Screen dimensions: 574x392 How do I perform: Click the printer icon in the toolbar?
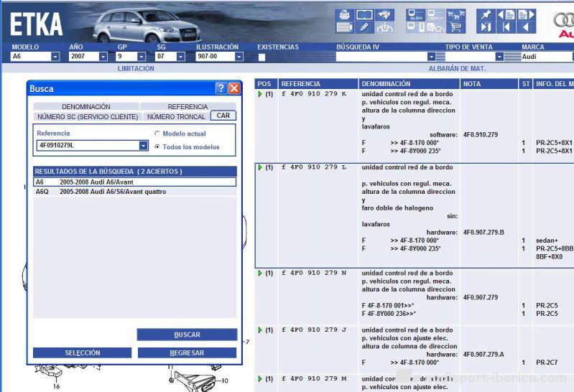(344, 14)
